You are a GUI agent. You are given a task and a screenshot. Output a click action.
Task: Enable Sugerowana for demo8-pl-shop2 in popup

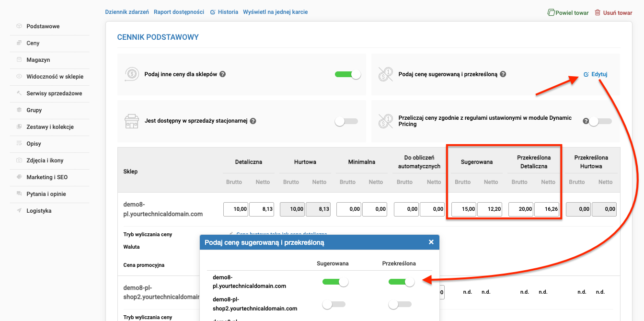tap(334, 304)
